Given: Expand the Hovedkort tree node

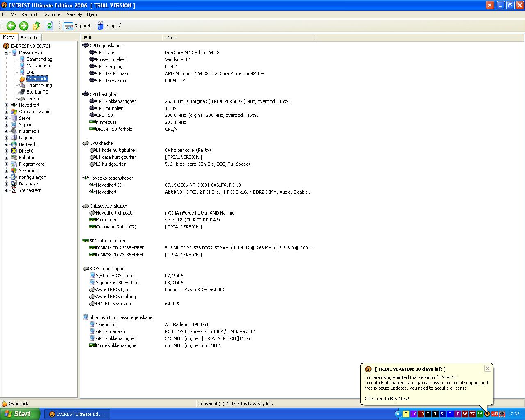Looking at the screenshot, I should (7, 105).
